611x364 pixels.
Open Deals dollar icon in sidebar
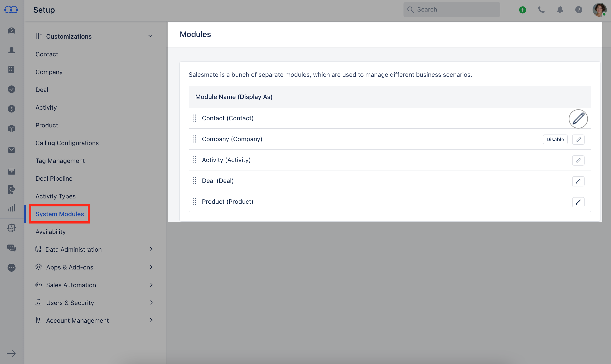[12, 109]
